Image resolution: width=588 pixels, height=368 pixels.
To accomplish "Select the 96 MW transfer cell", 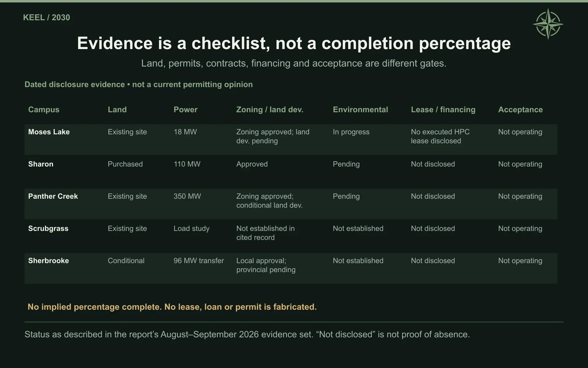I will pos(199,261).
